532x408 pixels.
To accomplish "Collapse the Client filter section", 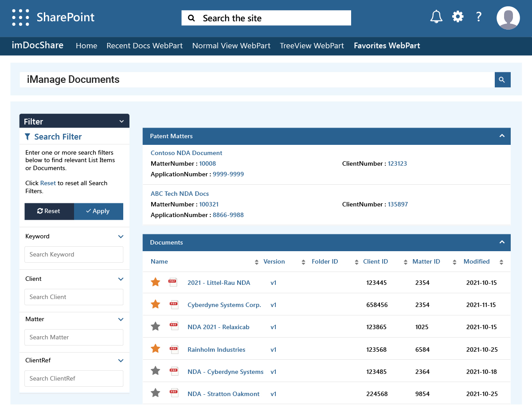I will click(x=121, y=279).
